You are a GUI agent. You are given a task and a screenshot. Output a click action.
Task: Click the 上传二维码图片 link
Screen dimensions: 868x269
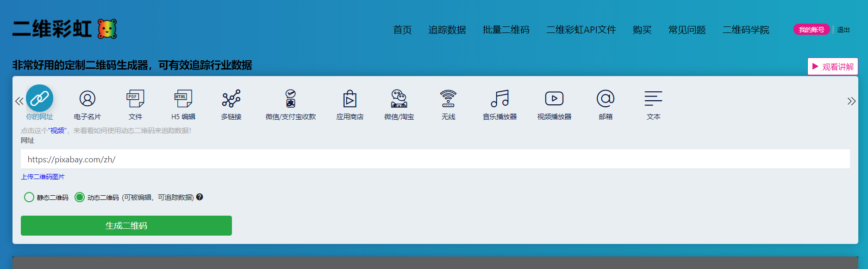click(43, 177)
